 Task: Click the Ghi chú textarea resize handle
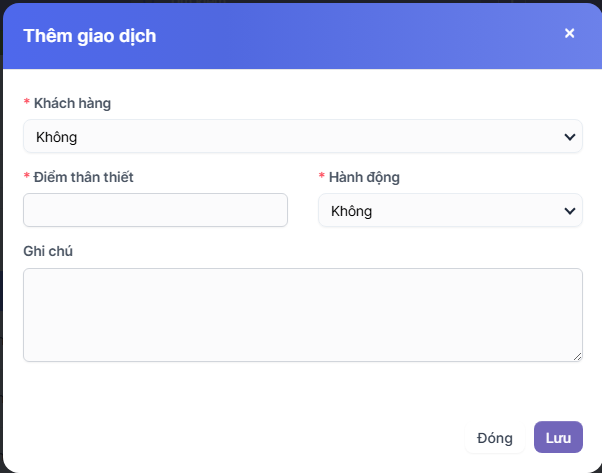click(577, 356)
